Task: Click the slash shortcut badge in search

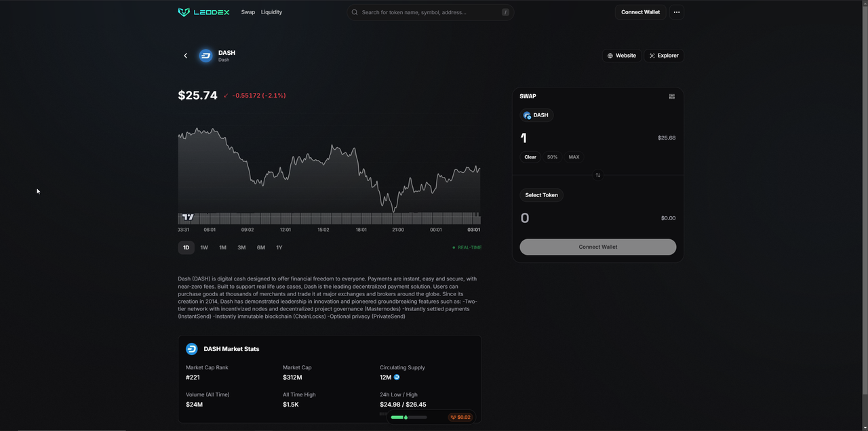Action: pos(505,12)
